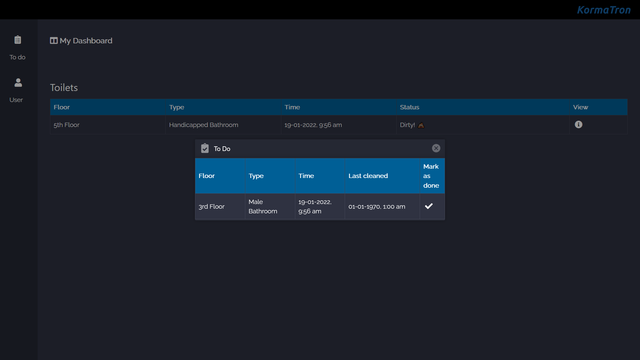Open the To do clipboard icon in sidebar

(x=18, y=40)
